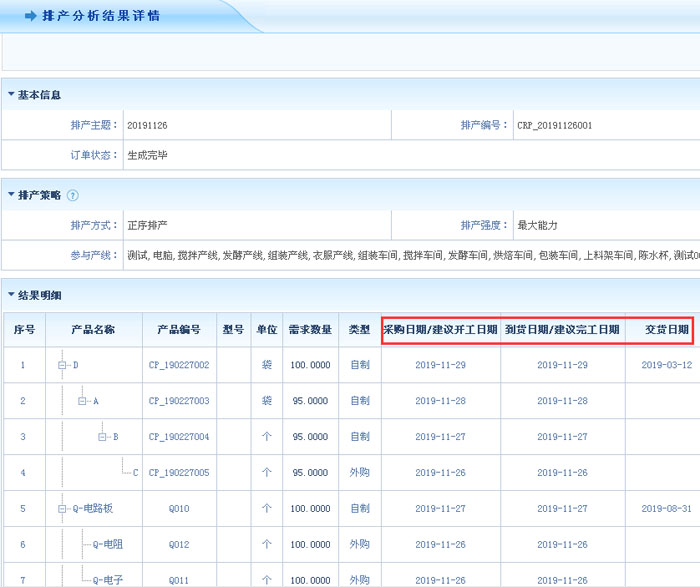Collapse tree node D
Screen dimensions: 700x587
(63, 366)
